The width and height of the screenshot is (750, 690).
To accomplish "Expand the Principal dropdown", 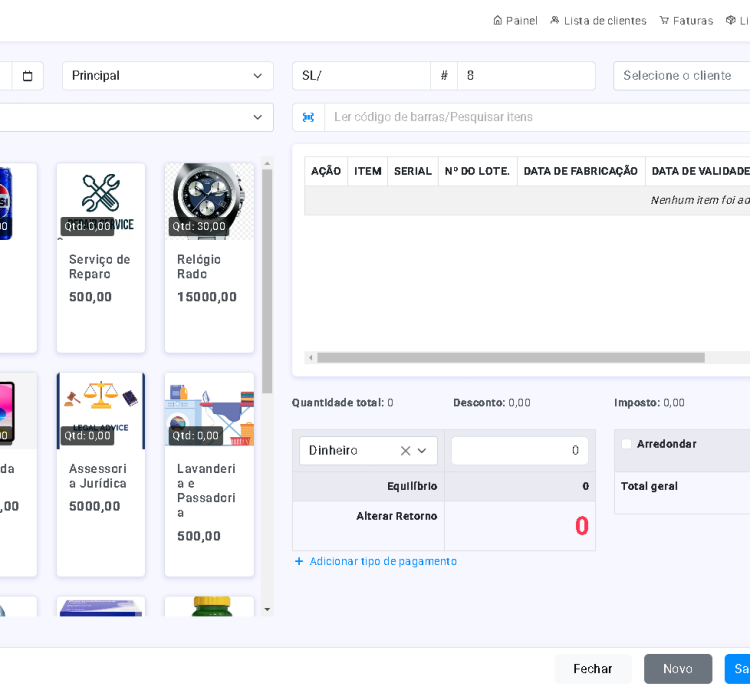I will [167, 76].
